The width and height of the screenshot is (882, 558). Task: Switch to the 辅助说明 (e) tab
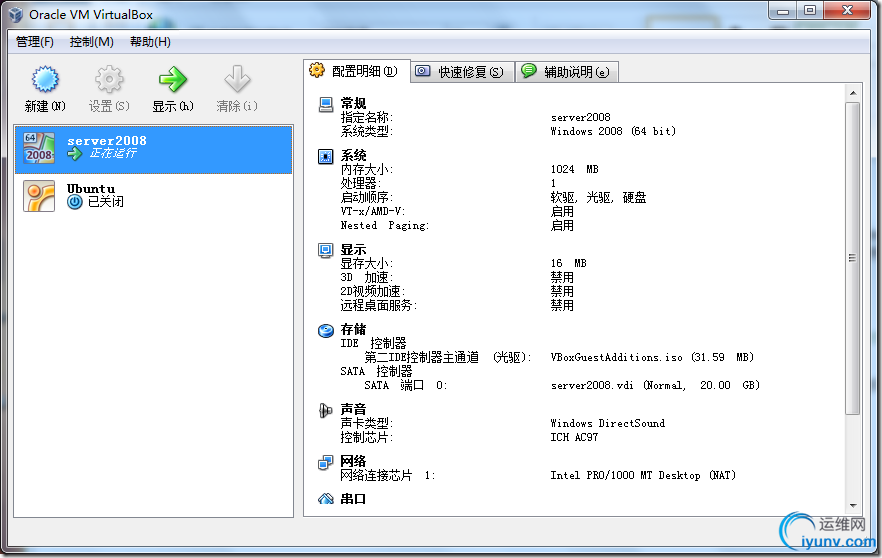coord(567,72)
